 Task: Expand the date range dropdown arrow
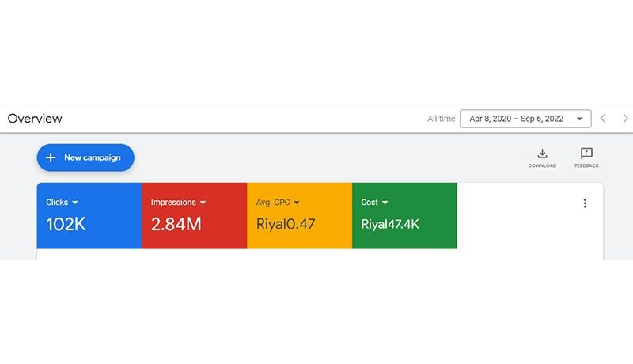pos(580,119)
